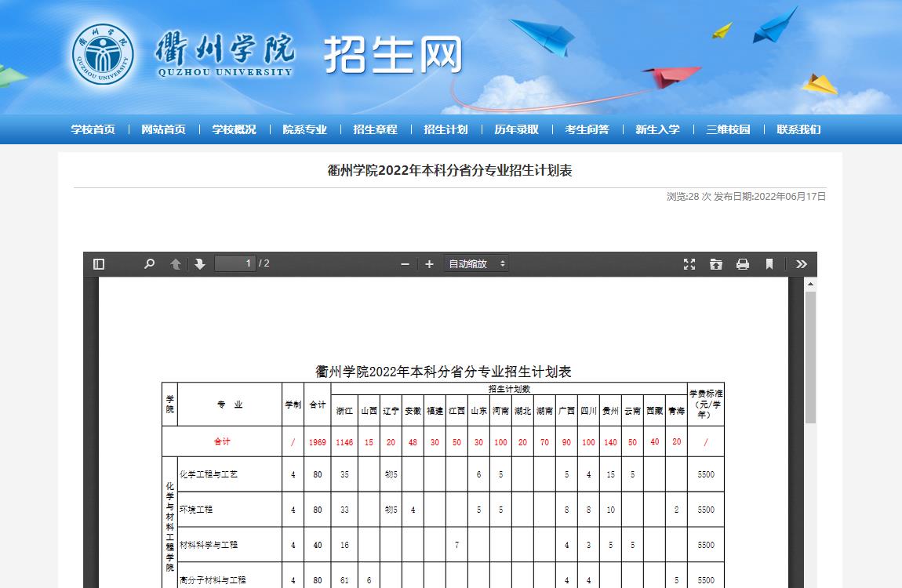Click the page number input field

(235, 263)
